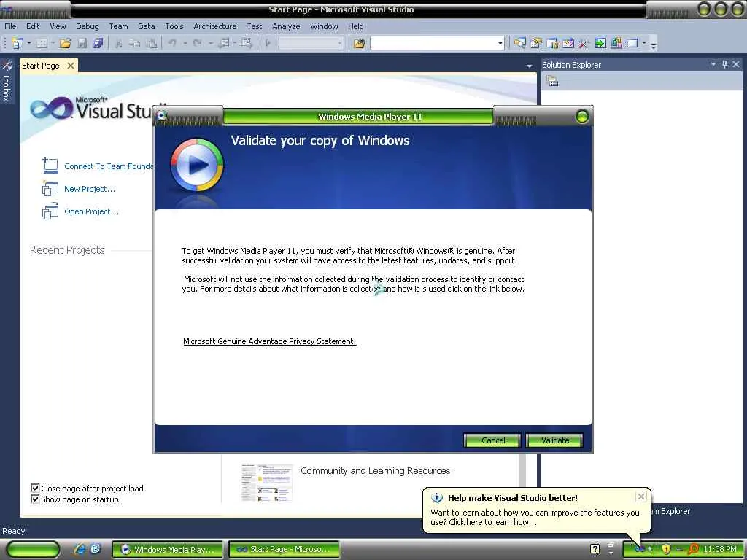Open the toolbar options overflow arrow
Screen dimensions: 747x560
(x=654, y=44)
